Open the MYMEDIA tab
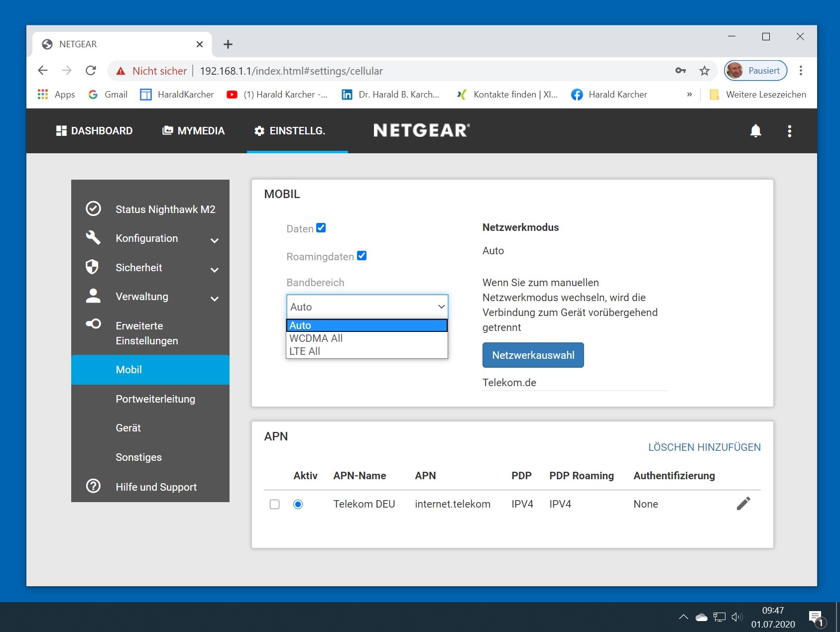 click(193, 131)
